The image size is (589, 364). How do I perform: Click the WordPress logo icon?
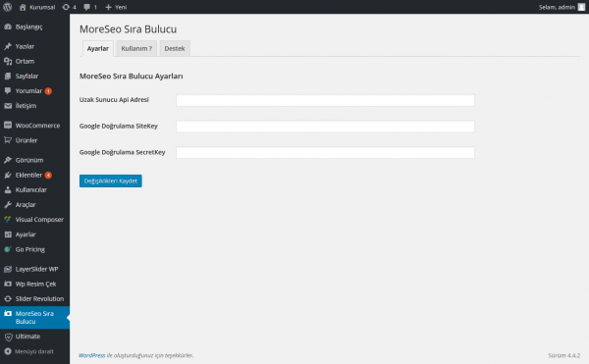coord(7,7)
